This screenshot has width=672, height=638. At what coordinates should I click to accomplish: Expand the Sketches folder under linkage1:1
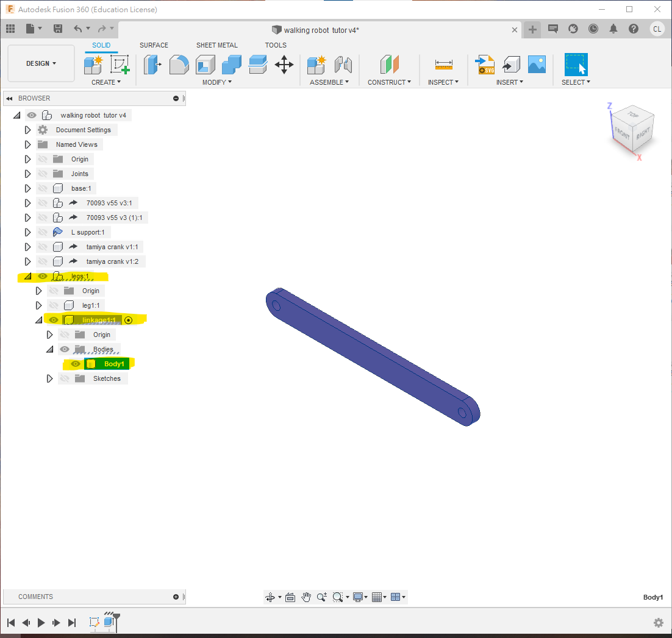(x=50, y=378)
